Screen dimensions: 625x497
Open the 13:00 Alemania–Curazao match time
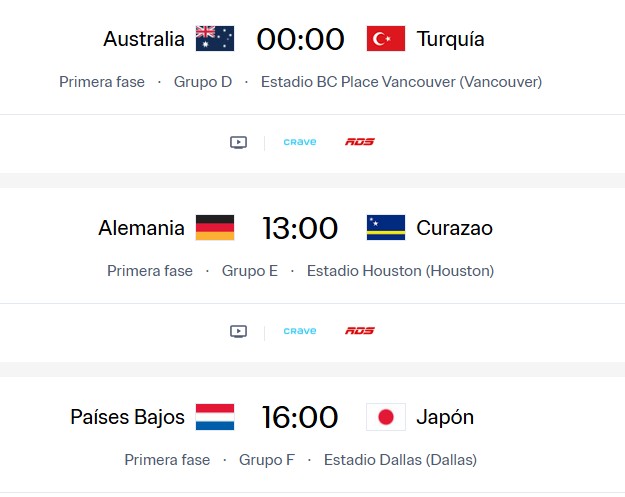(300, 228)
